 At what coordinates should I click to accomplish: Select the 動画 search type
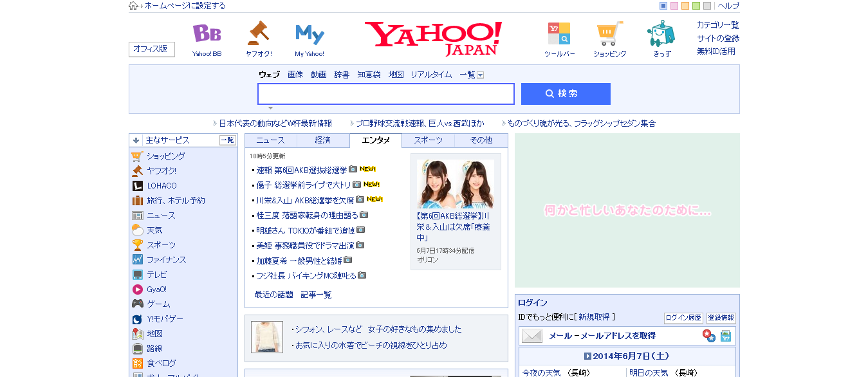pos(319,75)
